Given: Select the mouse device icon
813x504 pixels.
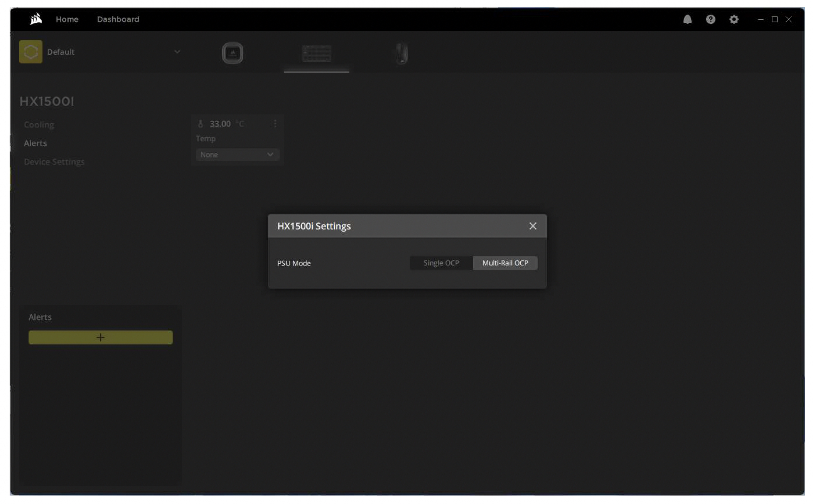Looking at the screenshot, I should [401, 53].
